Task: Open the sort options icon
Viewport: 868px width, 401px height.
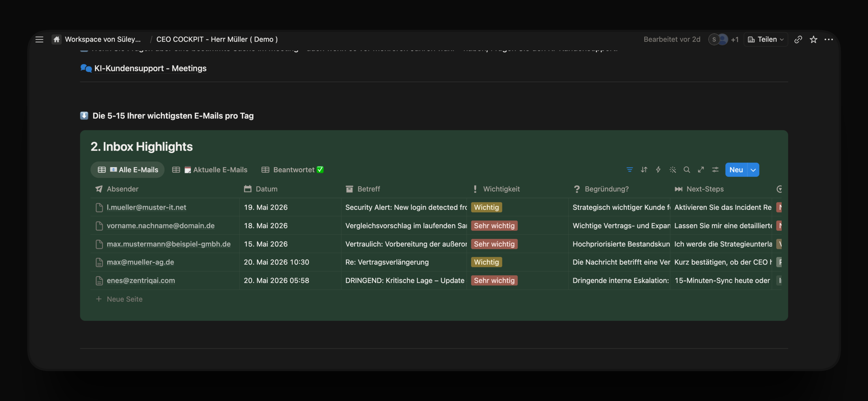Action: coord(644,170)
